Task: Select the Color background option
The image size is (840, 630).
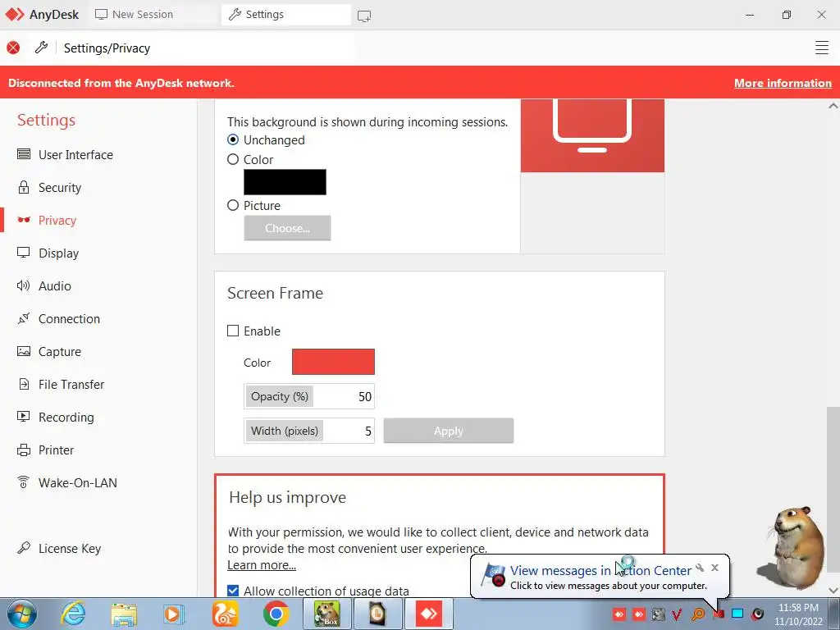Action: [x=233, y=160]
